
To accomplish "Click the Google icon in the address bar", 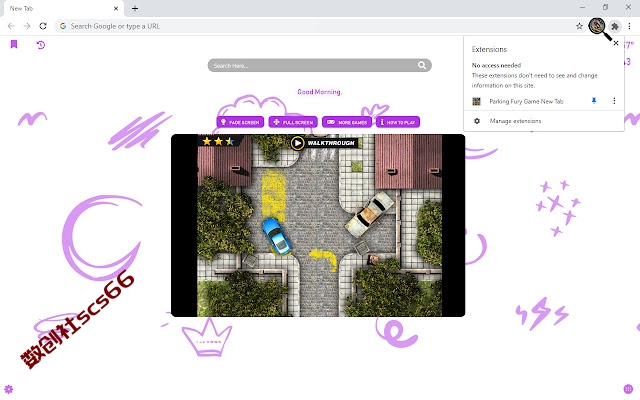I will [63, 26].
